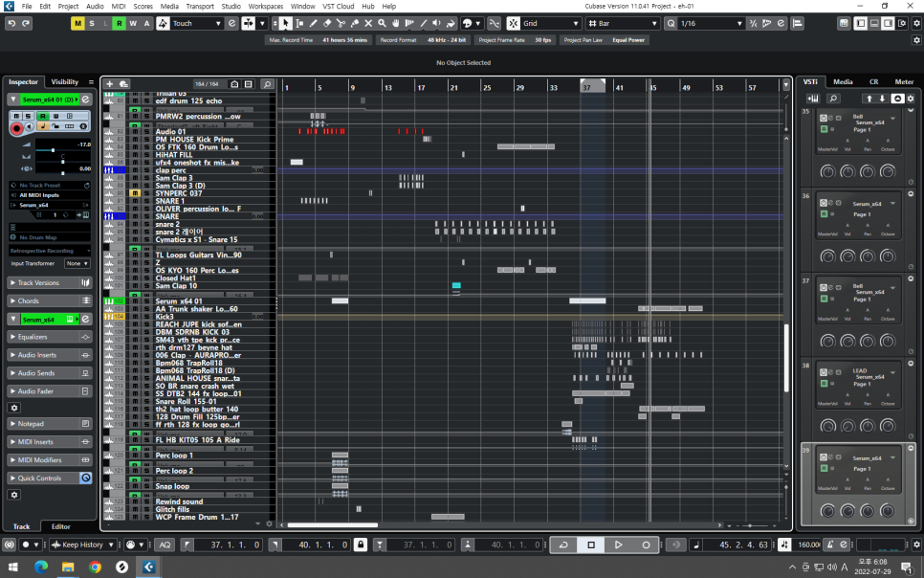Switch to the Editor tab
The width and height of the screenshot is (924, 578).
click(x=60, y=526)
